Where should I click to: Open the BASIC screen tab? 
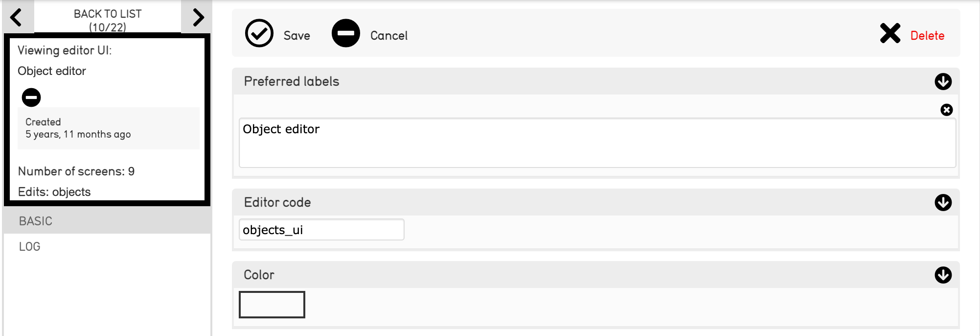tap(36, 221)
